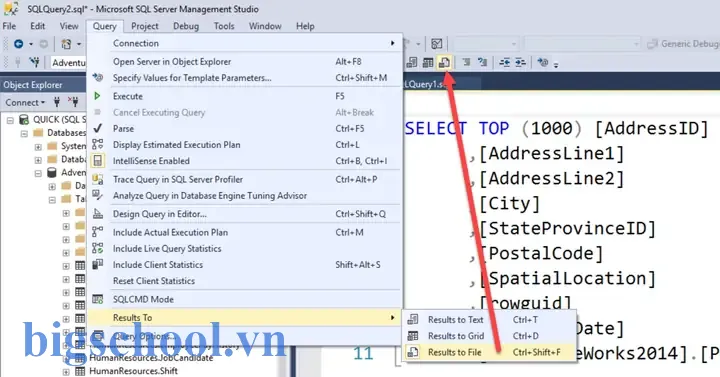Open the File menu
Screen dimensions: 720x377
9,26
